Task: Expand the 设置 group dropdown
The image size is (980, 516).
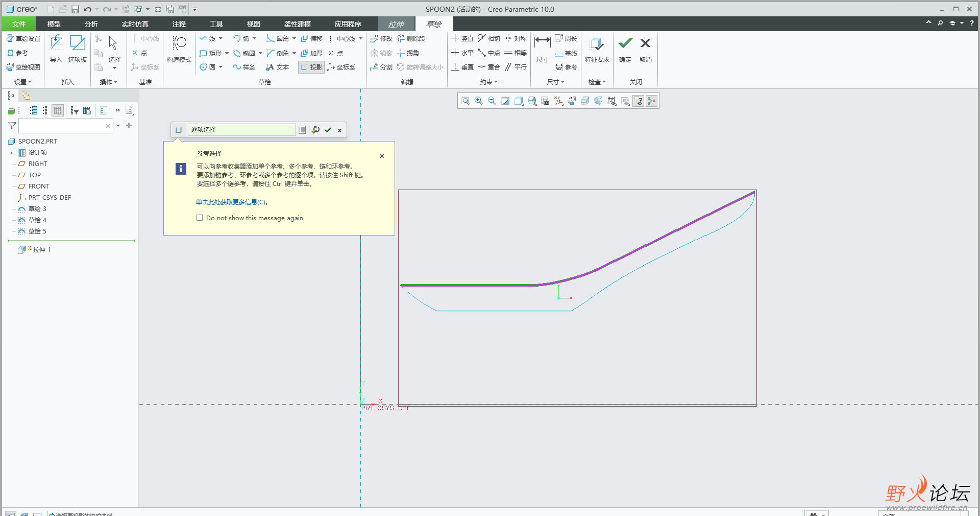Action: [x=23, y=82]
